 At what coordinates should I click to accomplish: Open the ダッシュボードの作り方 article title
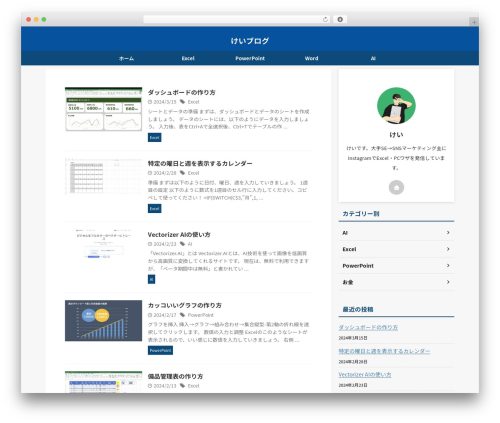pos(181,92)
